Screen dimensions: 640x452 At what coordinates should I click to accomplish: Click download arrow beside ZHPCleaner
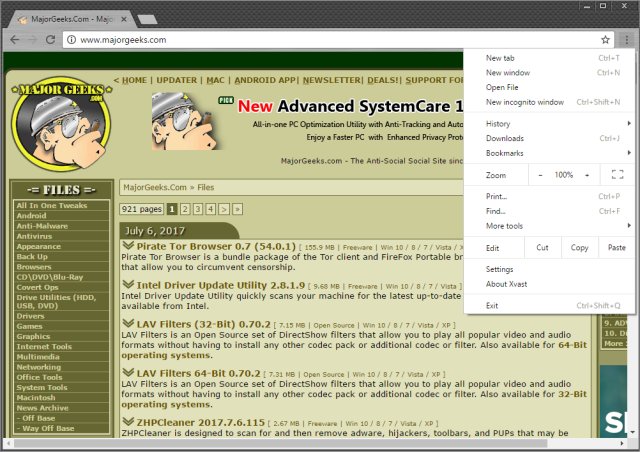pyautogui.click(x=128, y=421)
